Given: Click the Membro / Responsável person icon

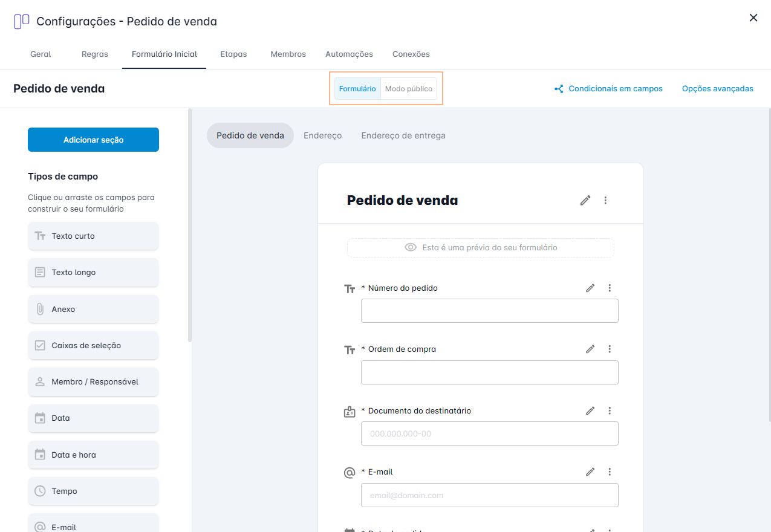Looking at the screenshot, I should coord(40,381).
